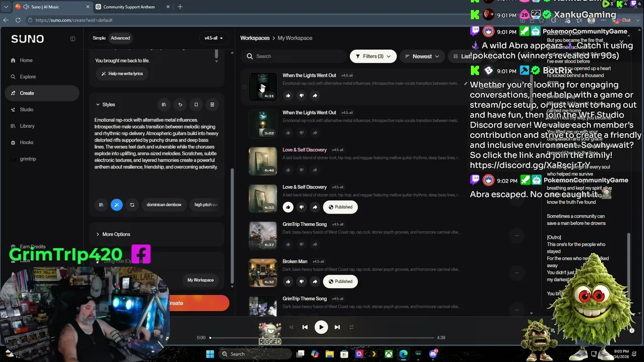Screen dimensions: 644x362
Task: Open My Workspace selector
Action: pyautogui.click(x=200, y=280)
